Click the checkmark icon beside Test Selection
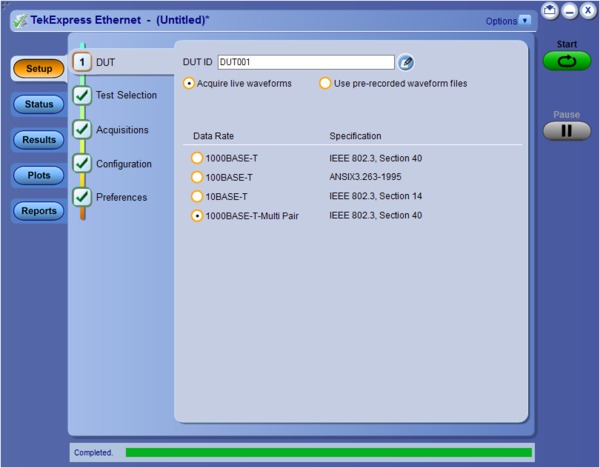This screenshot has height=468, width=600. coord(82,95)
